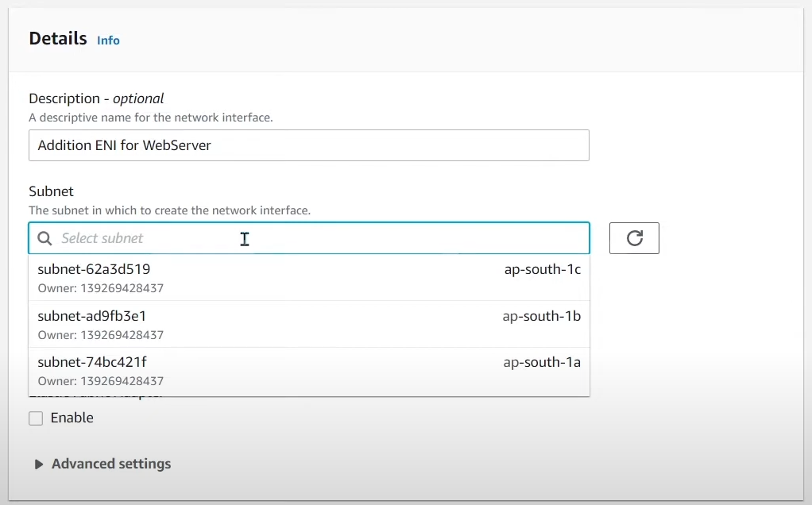Image resolution: width=812 pixels, height=505 pixels.
Task: Click the Owner line under subnet-74bc421f
Action: pos(100,381)
